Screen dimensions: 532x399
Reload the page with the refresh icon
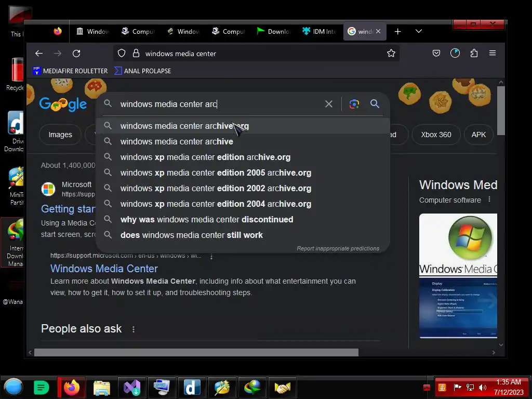[77, 54]
